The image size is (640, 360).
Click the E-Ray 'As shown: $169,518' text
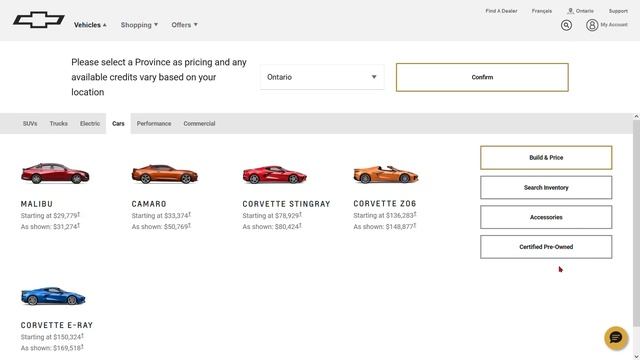[x=52, y=348]
